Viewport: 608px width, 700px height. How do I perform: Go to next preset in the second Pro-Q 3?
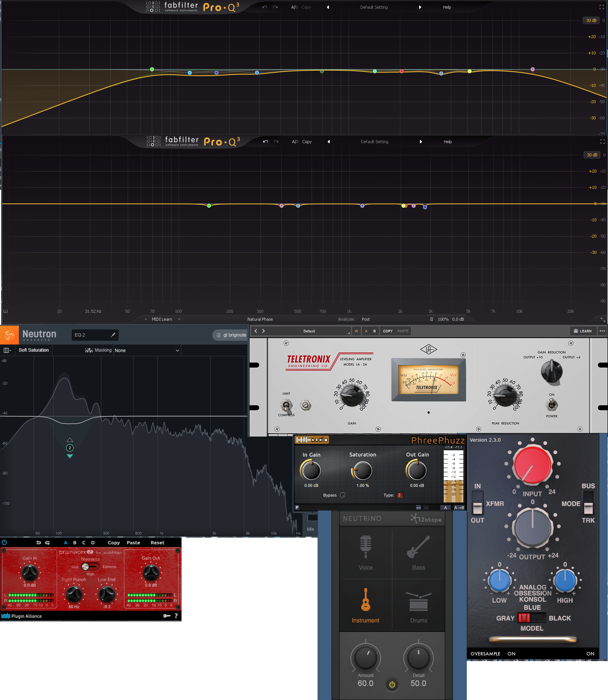click(421, 142)
